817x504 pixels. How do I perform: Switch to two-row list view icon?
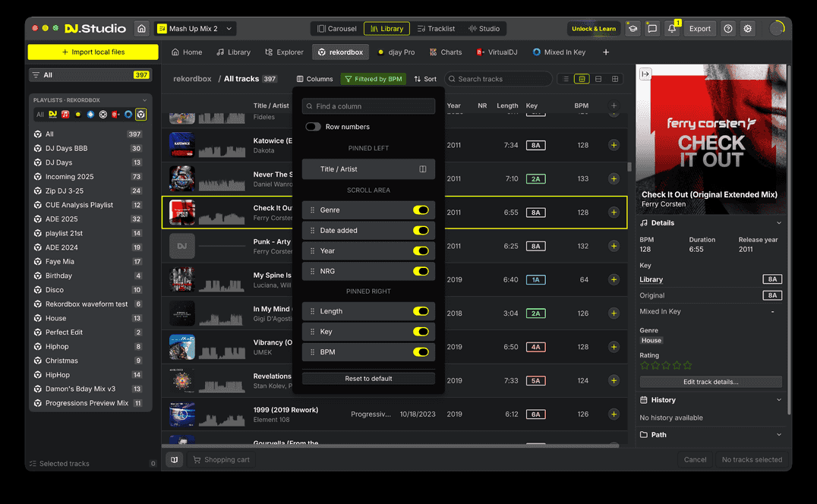coord(598,79)
